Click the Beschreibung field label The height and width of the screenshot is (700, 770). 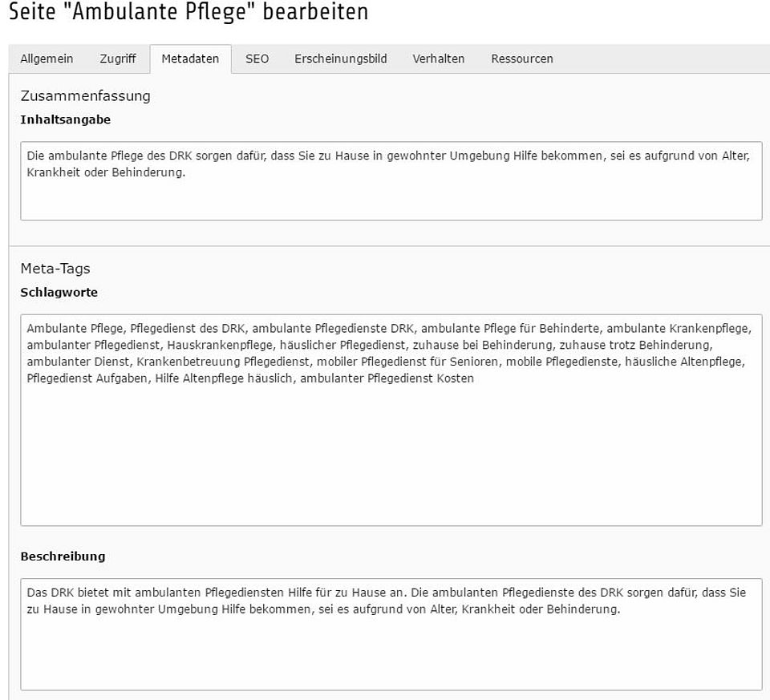(x=63, y=556)
